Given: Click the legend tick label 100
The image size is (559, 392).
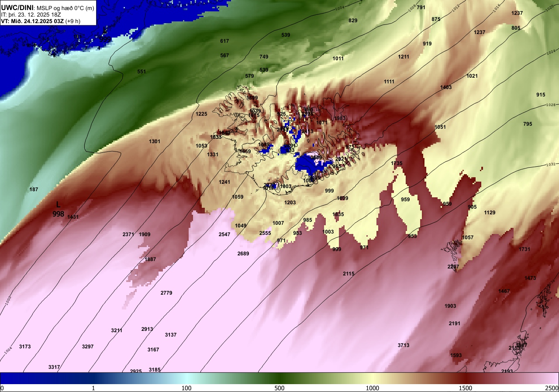Looking at the screenshot, I should [186, 388].
